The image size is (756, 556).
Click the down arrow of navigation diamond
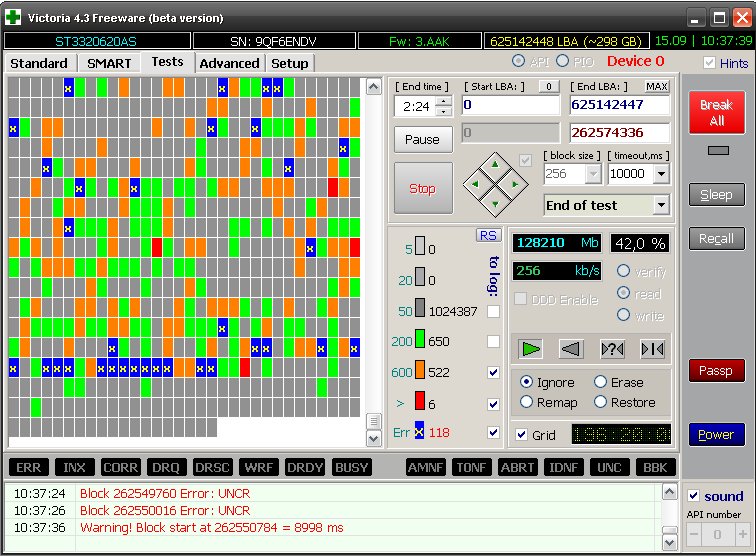pyautogui.click(x=495, y=203)
